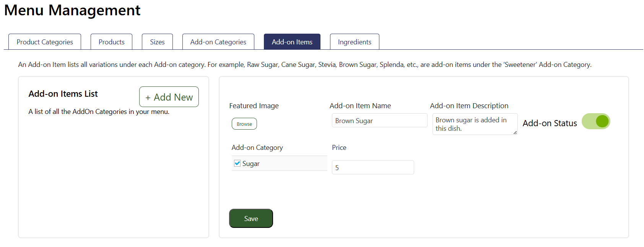Click the Featured Image label

[x=254, y=106]
